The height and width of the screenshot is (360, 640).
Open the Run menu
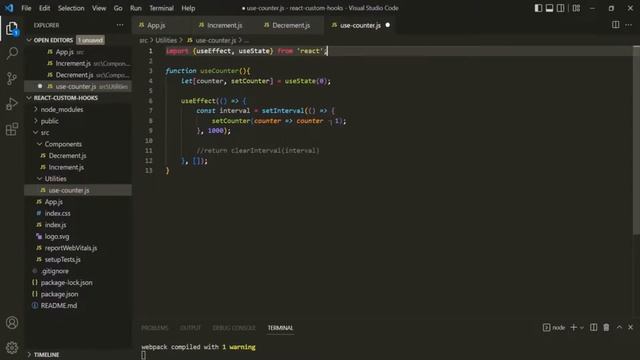point(136,8)
